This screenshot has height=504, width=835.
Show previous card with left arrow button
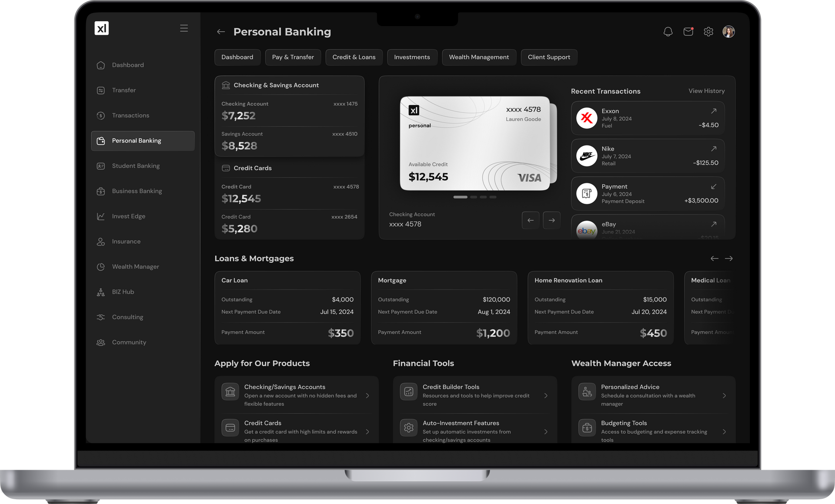(x=531, y=220)
